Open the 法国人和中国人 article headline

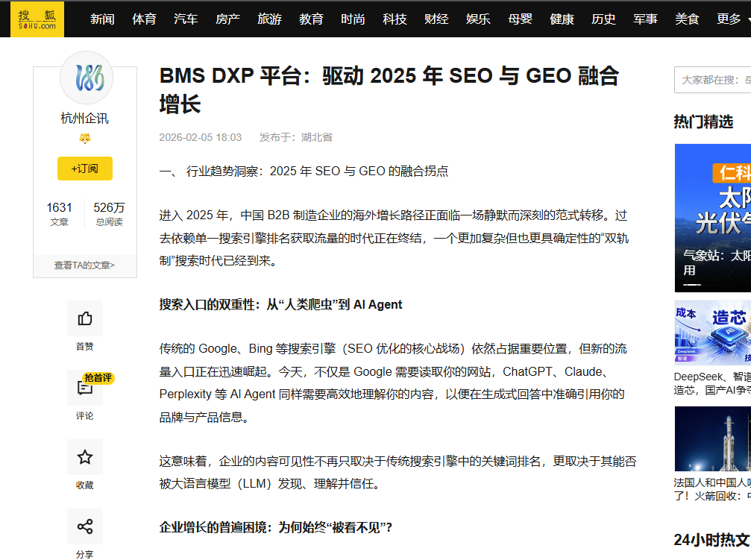tap(713, 489)
